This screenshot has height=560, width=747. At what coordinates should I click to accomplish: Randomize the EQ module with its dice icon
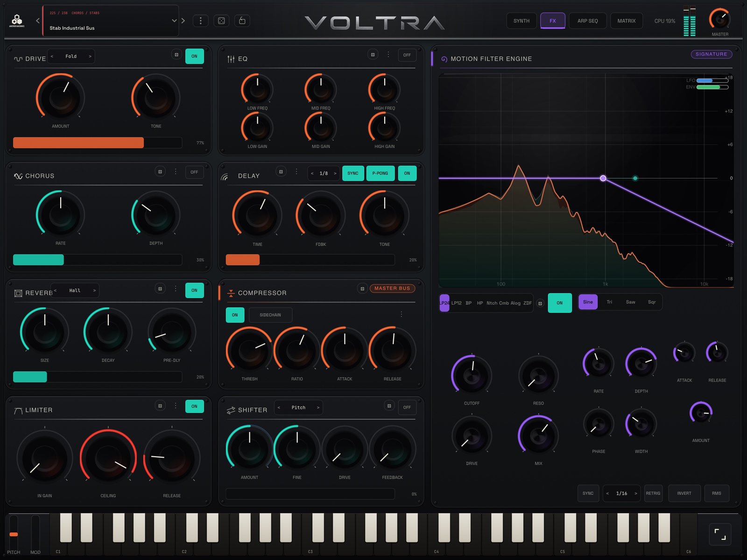click(373, 55)
